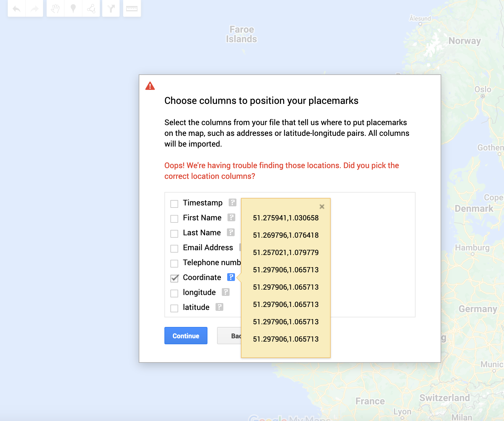Click the help icon beside First Name
This screenshot has height=421, width=504.
(x=231, y=217)
